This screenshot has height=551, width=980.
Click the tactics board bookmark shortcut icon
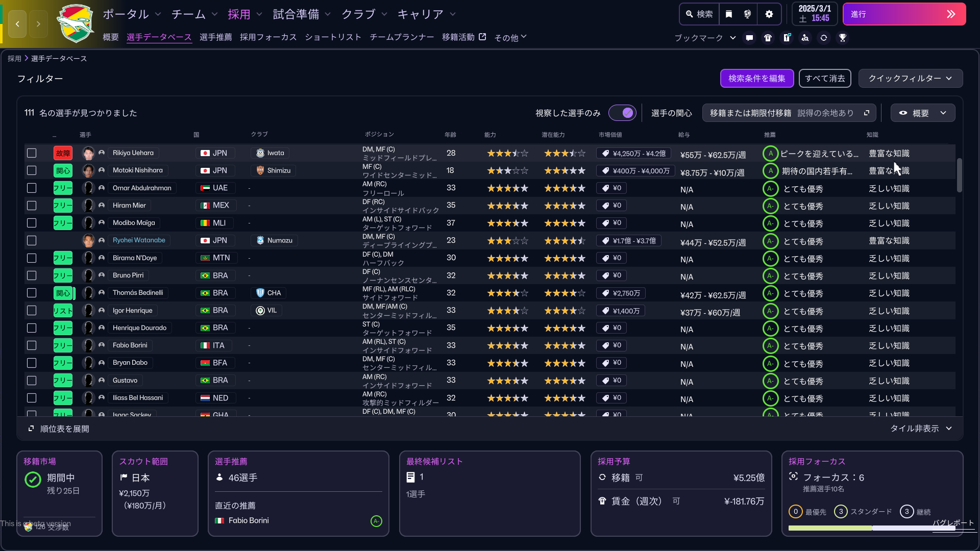pos(787,38)
